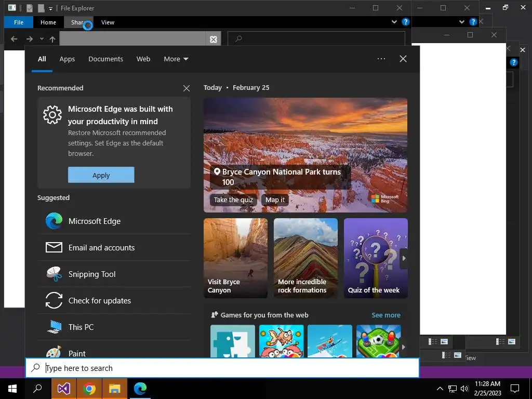Go forward with File Explorer's forward arrow
532x399 pixels.
[30, 39]
